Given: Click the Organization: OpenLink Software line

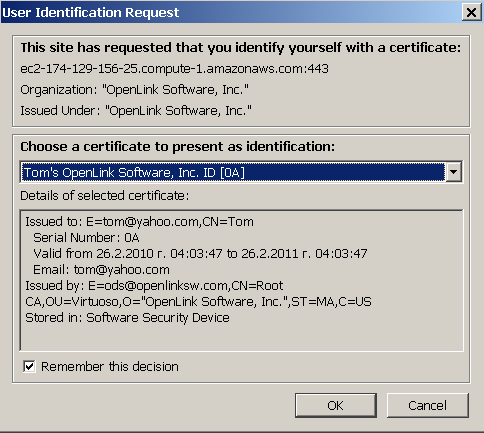Looking at the screenshot, I should (134, 90).
